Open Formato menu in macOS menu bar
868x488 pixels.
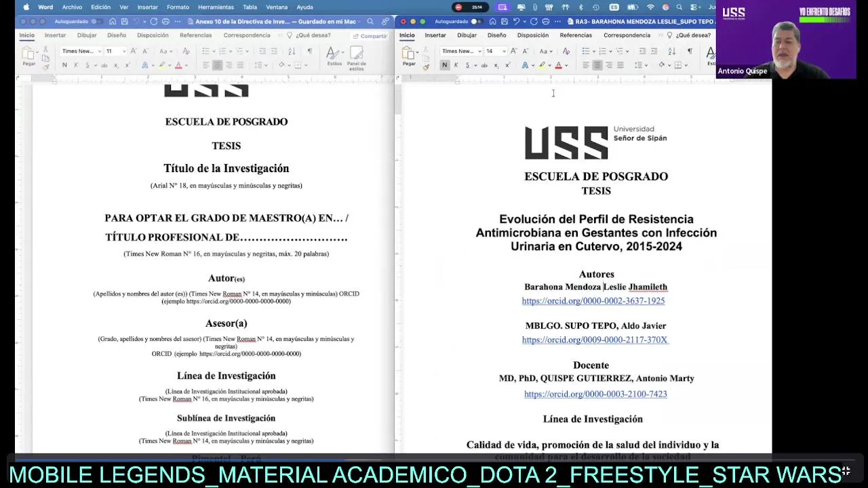[178, 7]
